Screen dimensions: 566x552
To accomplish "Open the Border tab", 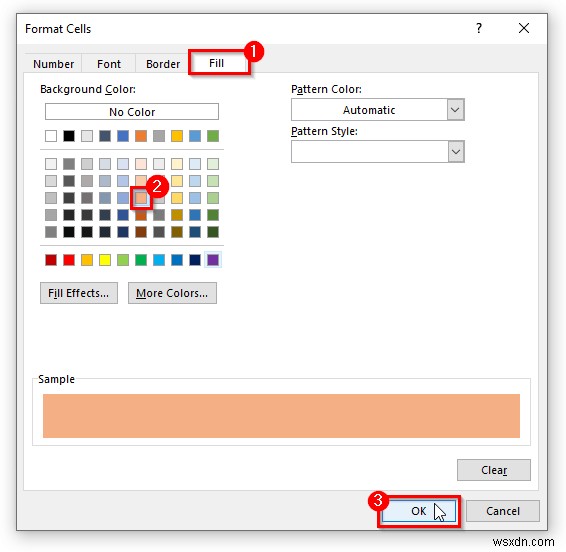I will coord(163,64).
